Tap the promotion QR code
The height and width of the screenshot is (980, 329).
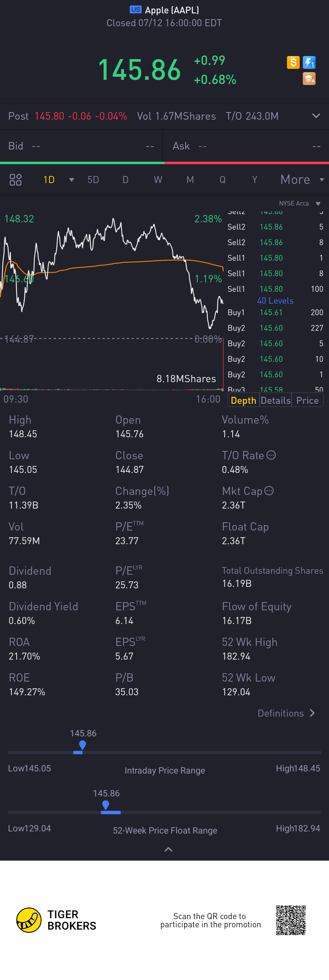[x=291, y=920]
